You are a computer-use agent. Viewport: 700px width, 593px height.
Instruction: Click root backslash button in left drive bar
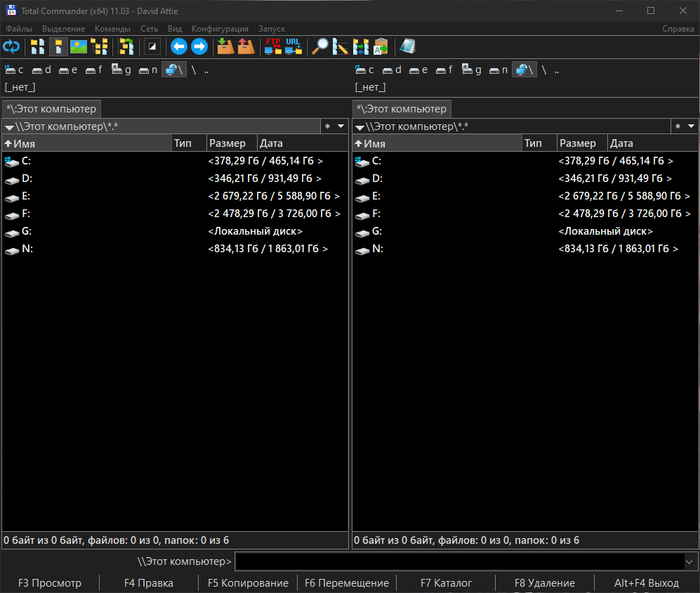(x=194, y=70)
